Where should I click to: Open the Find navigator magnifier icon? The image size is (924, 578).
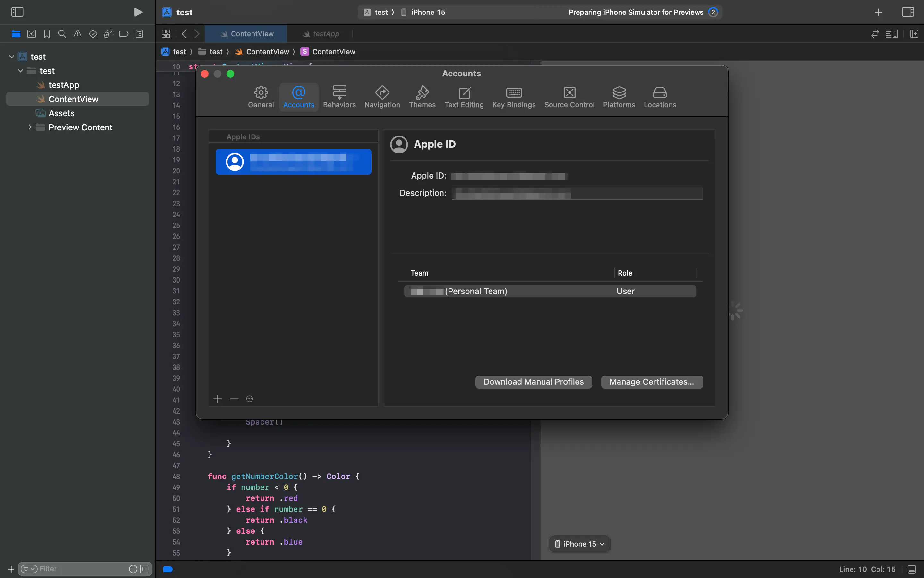point(62,34)
